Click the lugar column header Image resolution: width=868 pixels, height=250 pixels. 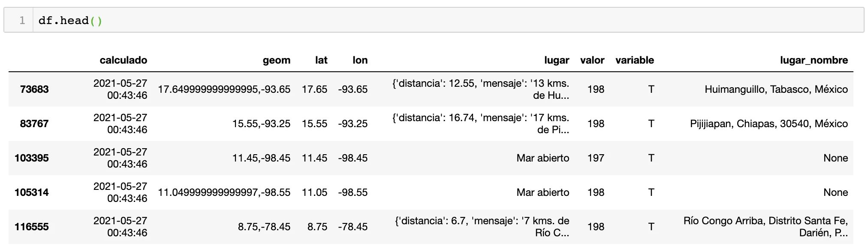coord(557,60)
